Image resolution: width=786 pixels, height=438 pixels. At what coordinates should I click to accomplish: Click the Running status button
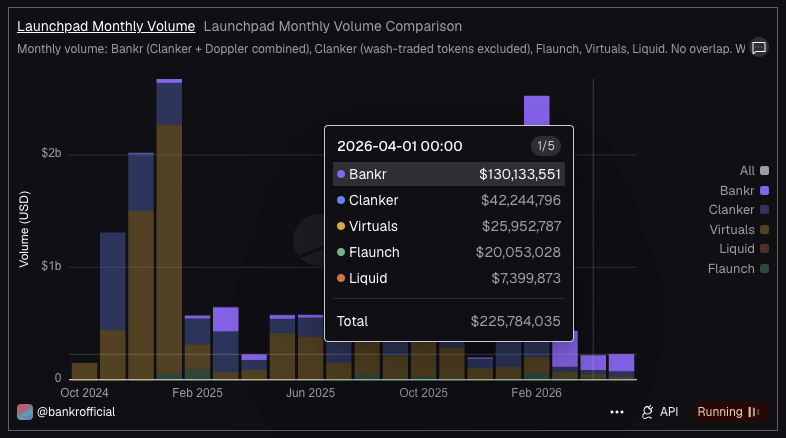(729, 412)
